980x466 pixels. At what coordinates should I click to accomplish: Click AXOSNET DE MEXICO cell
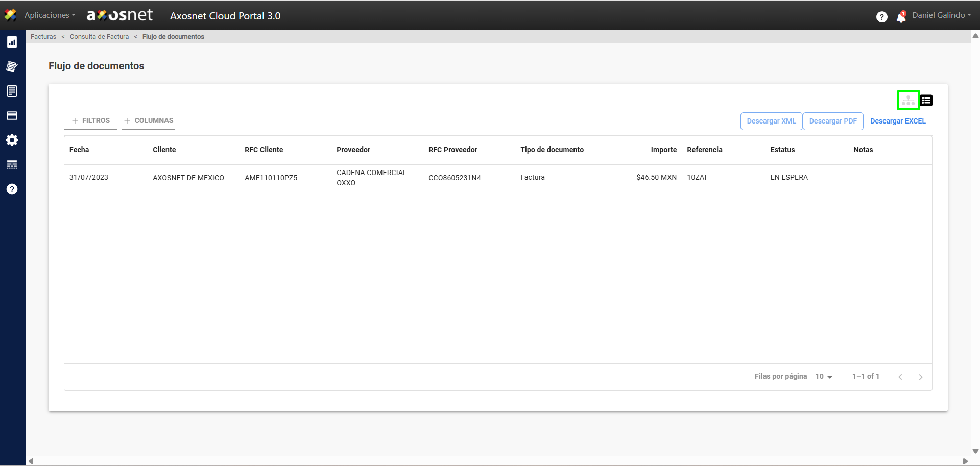(x=188, y=178)
